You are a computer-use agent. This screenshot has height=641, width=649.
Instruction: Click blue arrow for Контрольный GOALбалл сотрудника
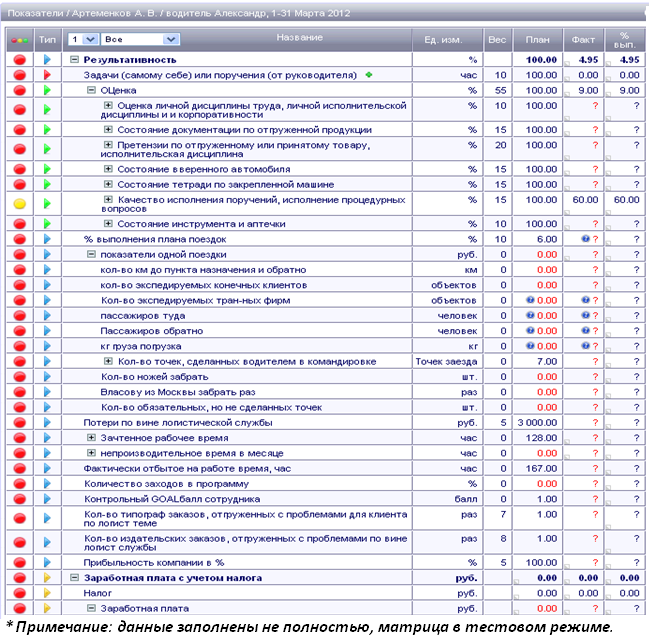click(x=47, y=499)
